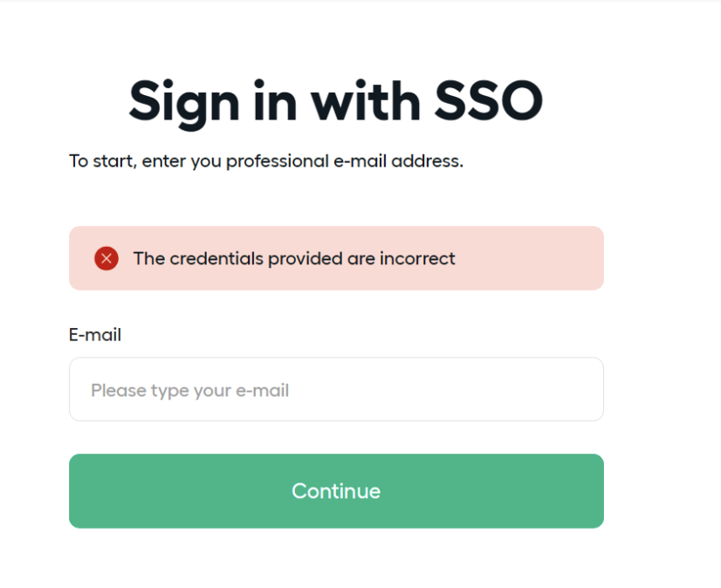Screen dimensions: 721x588
Task: Click the 'Continue' label text on the green button
Action: 336,491
